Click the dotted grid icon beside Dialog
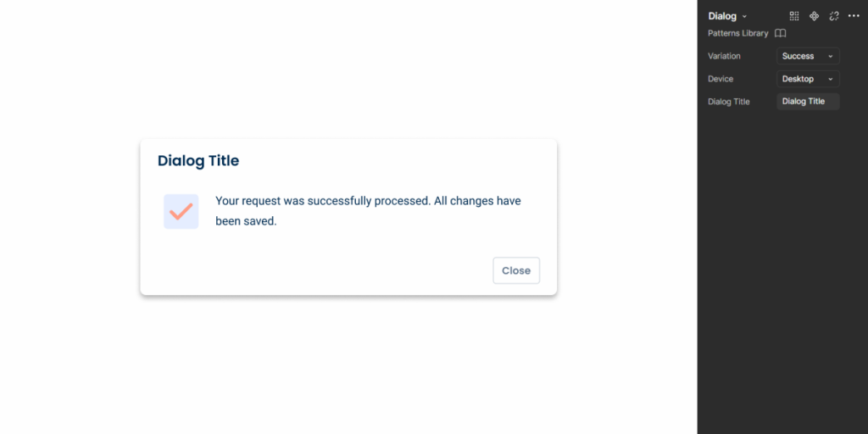 (793, 16)
